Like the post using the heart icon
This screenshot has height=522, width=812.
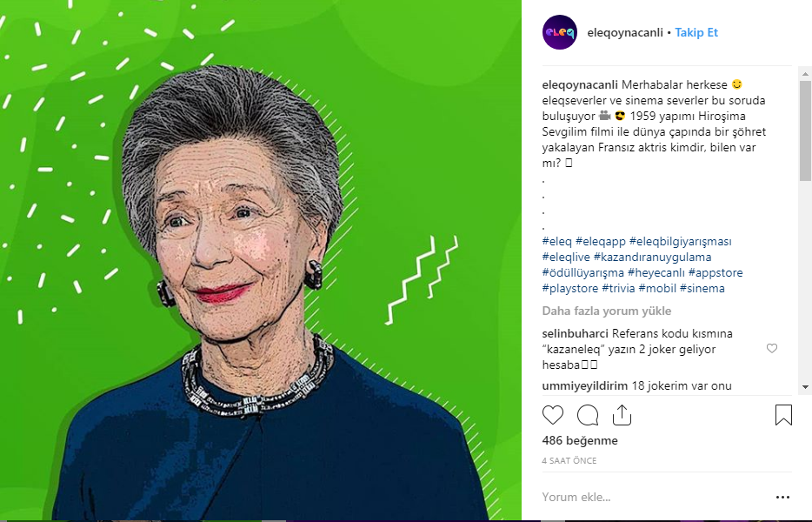[x=553, y=415]
